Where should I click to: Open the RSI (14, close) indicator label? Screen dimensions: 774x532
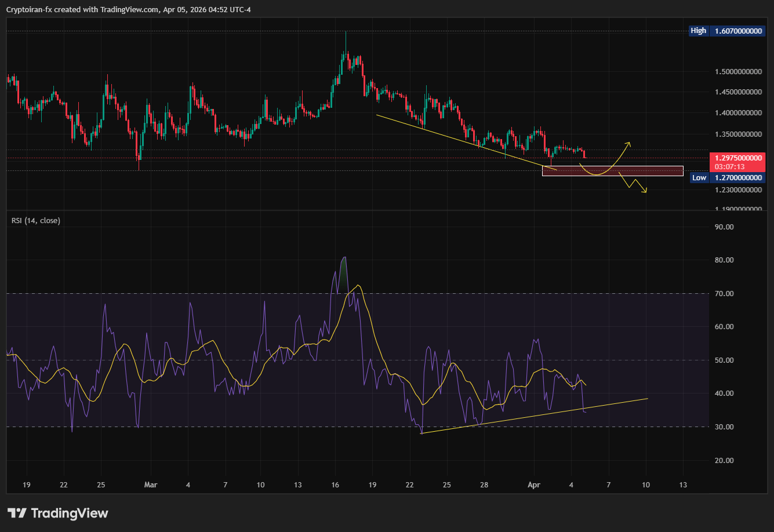pyautogui.click(x=36, y=221)
